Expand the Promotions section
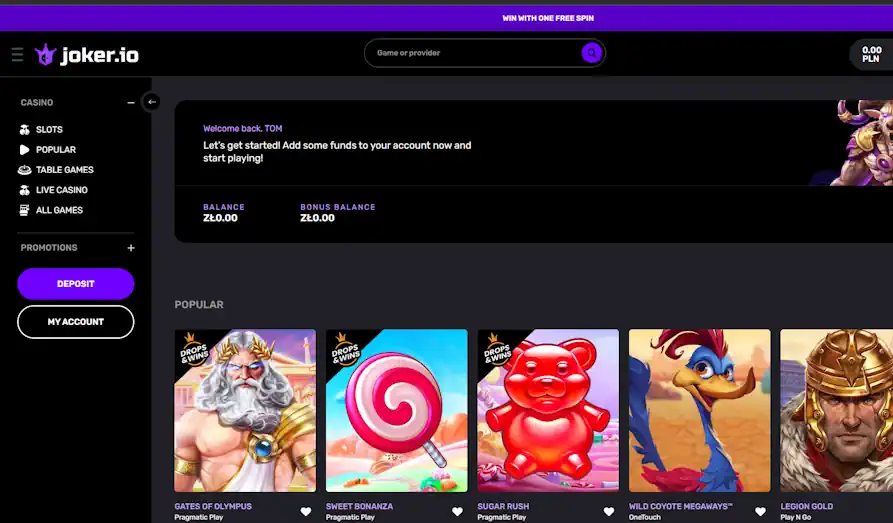The height and width of the screenshot is (523, 893). 131,248
